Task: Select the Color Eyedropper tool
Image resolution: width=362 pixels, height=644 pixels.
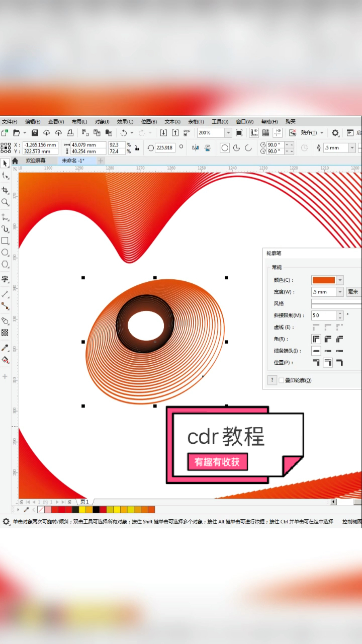Action: click(5, 348)
